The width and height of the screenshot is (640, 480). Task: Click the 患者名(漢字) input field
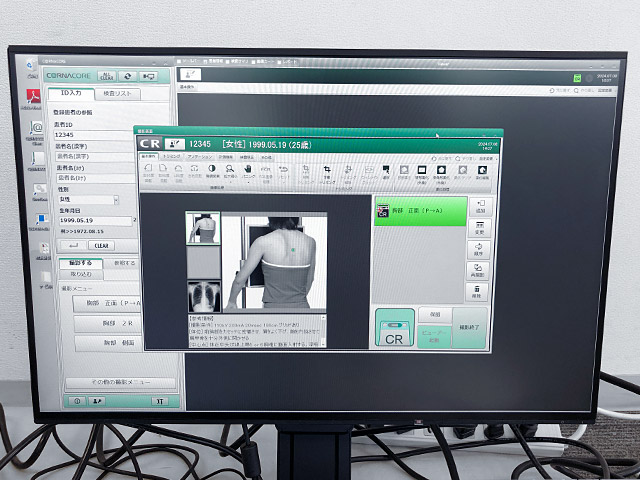coord(95,156)
